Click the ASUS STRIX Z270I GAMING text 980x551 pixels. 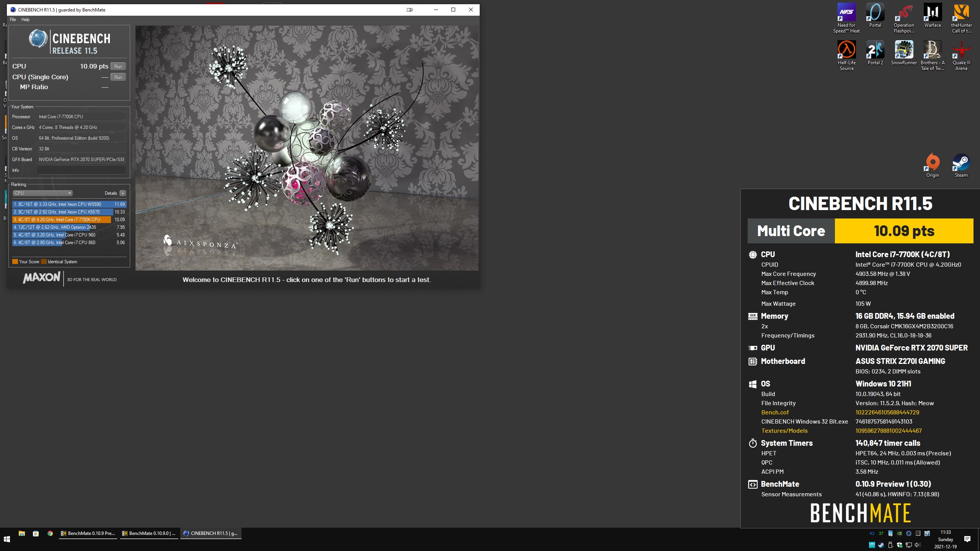(x=900, y=361)
